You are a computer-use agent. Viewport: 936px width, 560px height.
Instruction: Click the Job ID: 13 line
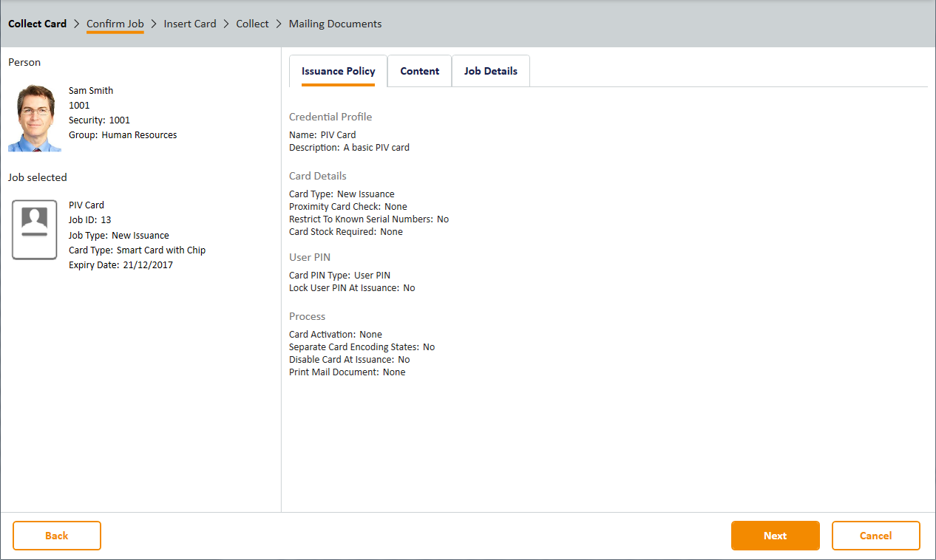coord(90,220)
